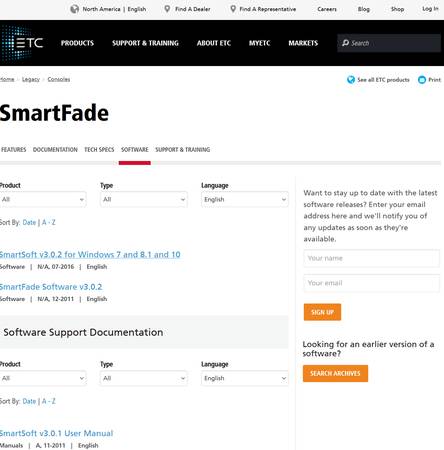
Task: Open the MyETC menu
Action: (259, 43)
